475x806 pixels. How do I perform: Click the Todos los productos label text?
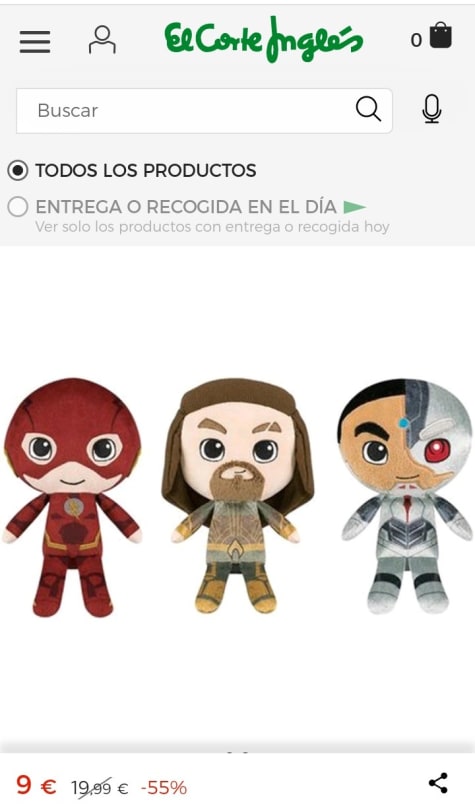146,171
